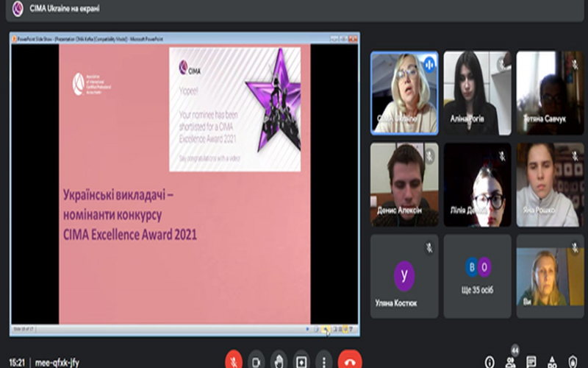Click the purple 'У' avatar circle

point(404,276)
